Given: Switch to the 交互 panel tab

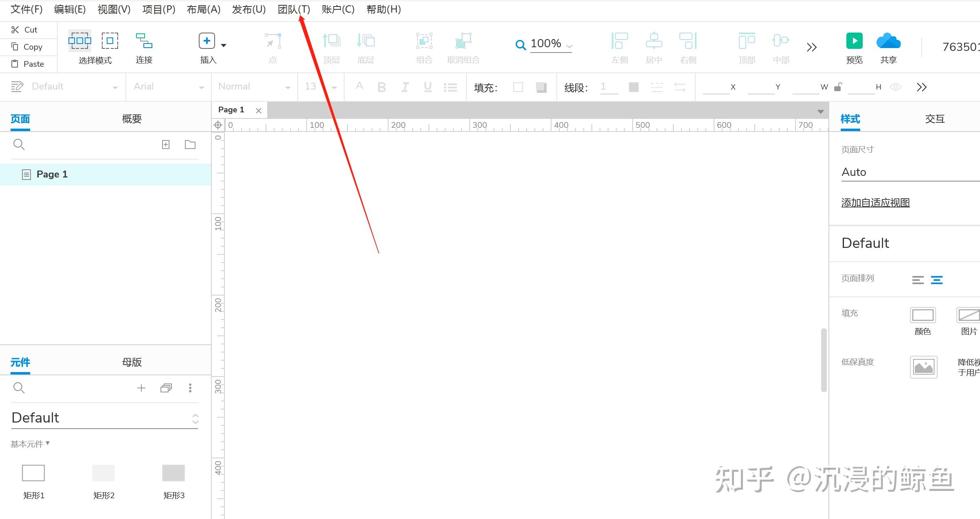Looking at the screenshot, I should (x=935, y=118).
